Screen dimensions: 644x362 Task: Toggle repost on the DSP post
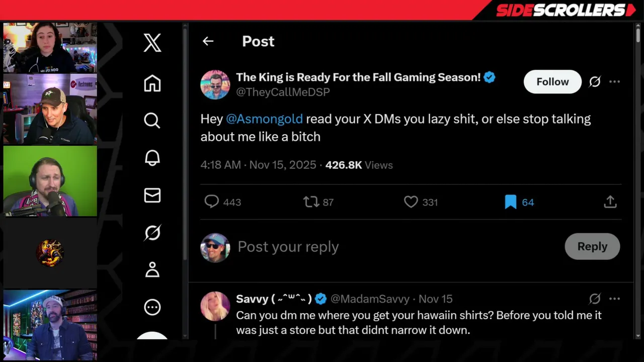click(x=311, y=202)
